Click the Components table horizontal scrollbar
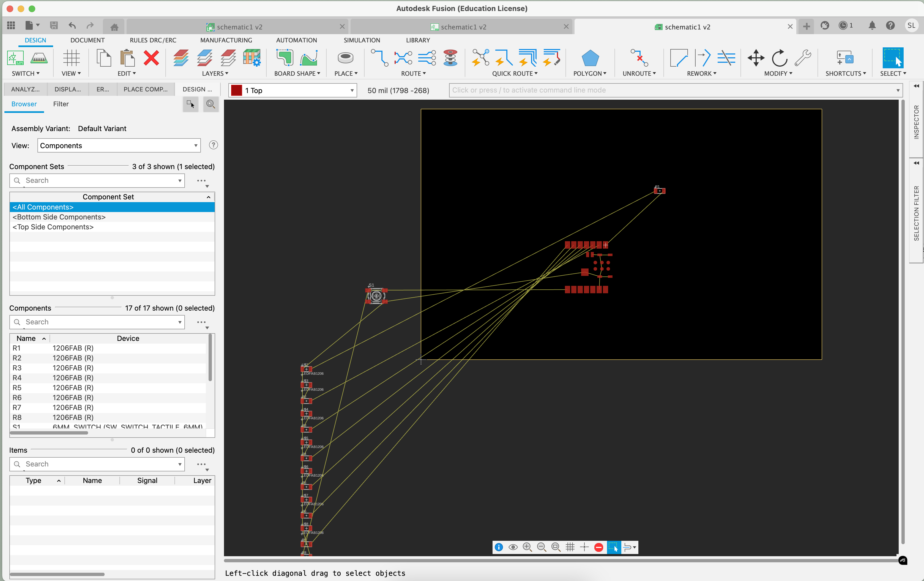 coord(49,433)
